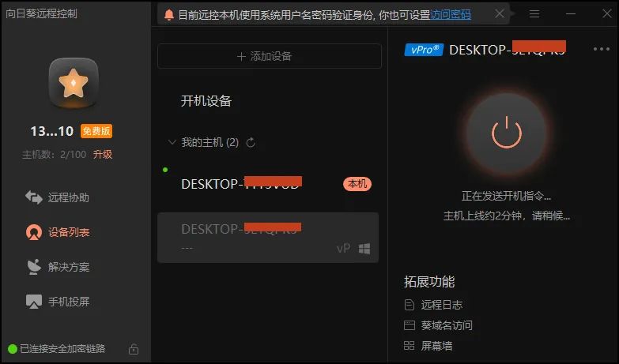
Task: Select 设备列表 device list in sidebar
Action: coord(57,232)
